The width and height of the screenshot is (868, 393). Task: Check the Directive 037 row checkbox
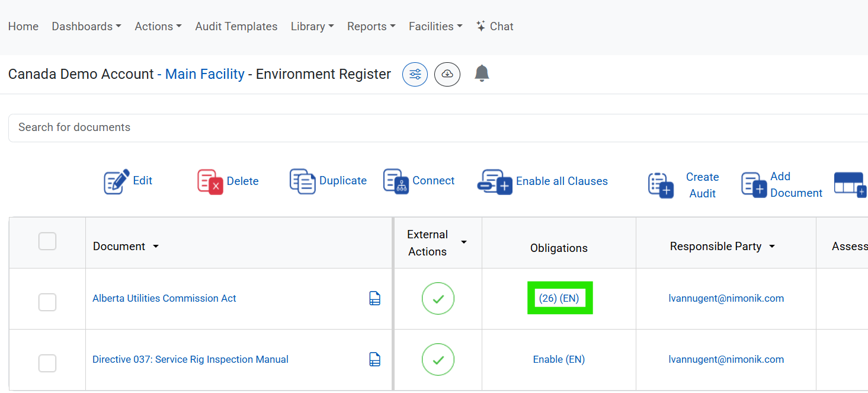pyautogui.click(x=47, y=363)
